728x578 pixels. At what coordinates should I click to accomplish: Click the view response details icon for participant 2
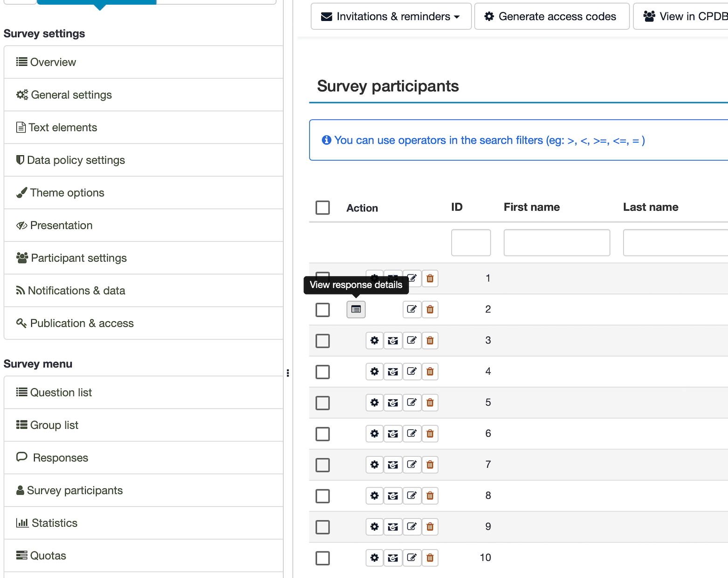356,310
